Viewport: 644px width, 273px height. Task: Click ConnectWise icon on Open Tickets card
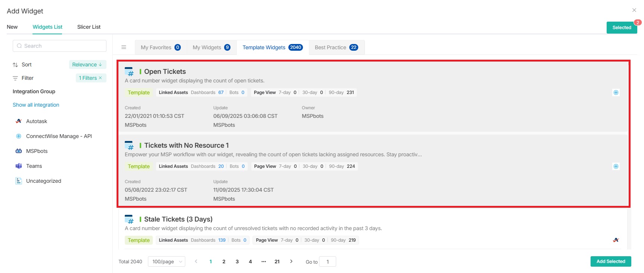coord(616,92)
